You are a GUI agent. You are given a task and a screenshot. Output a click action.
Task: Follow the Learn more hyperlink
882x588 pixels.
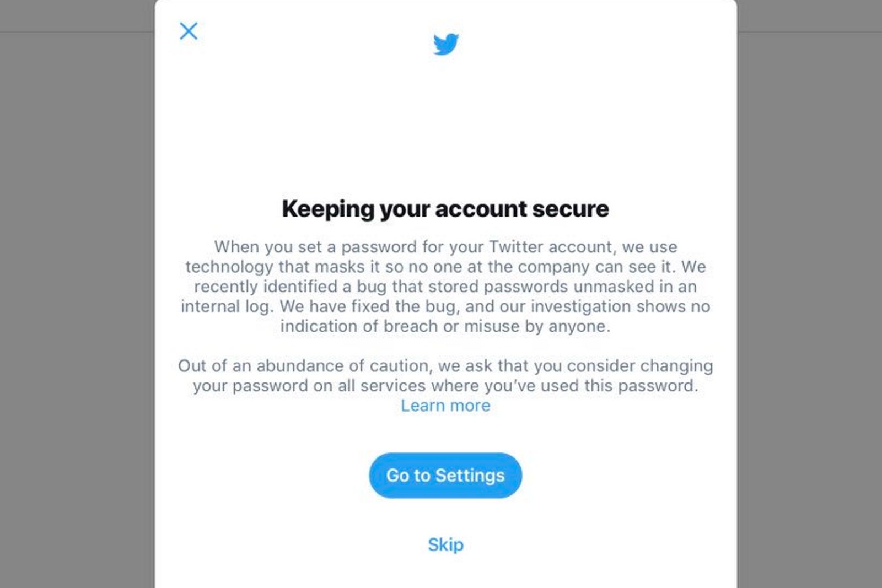pos(446,406)
